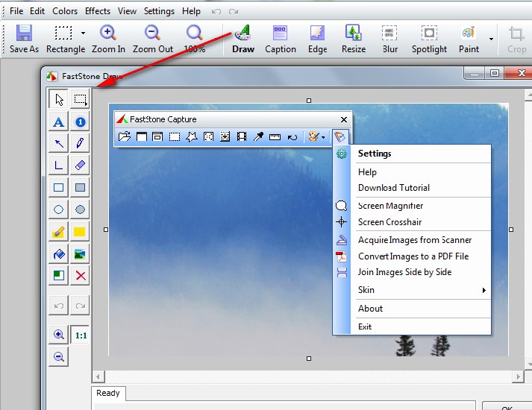Pick the hollow ellipse shape tool
The image size is (532, 410).
(59, 209)
